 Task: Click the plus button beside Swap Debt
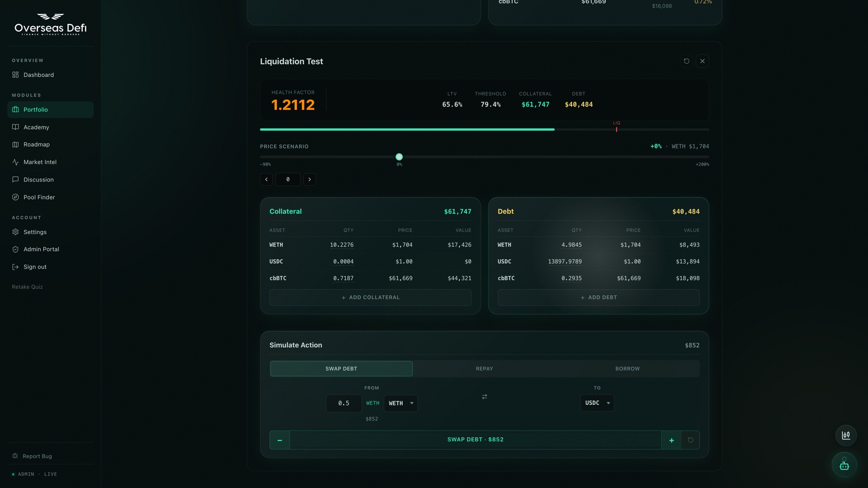671,440
